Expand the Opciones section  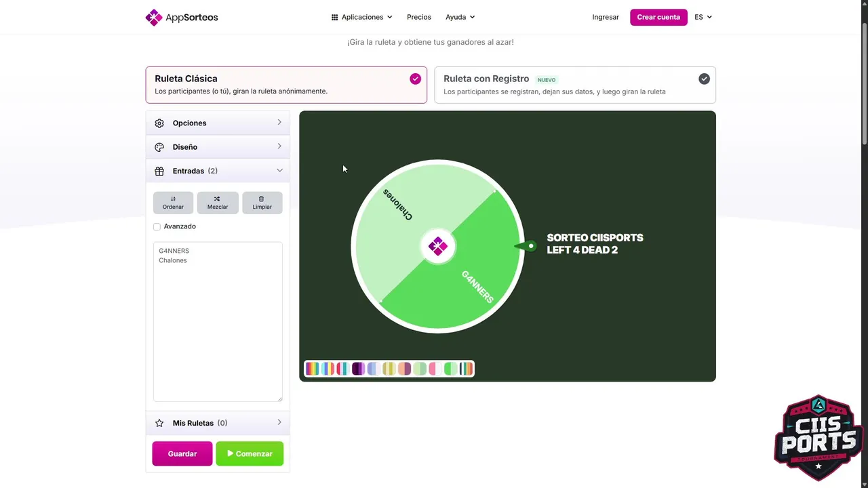218,123
